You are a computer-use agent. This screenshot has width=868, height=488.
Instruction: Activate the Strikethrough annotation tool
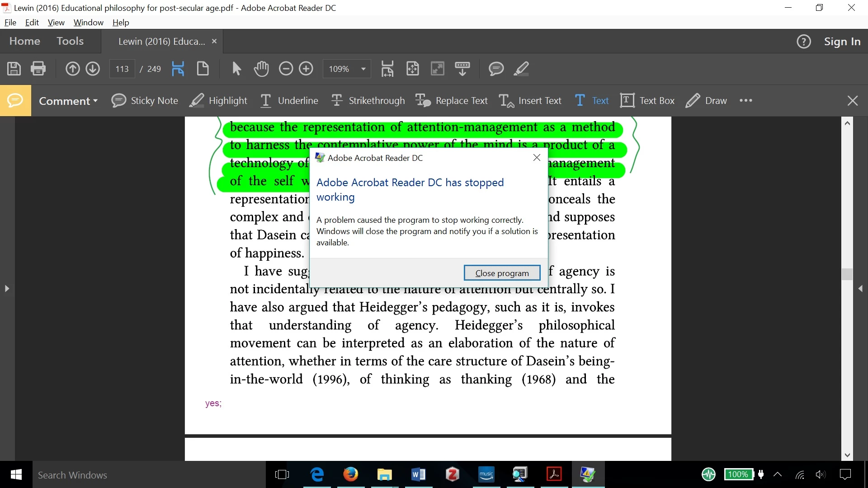(x=368, y=100)
